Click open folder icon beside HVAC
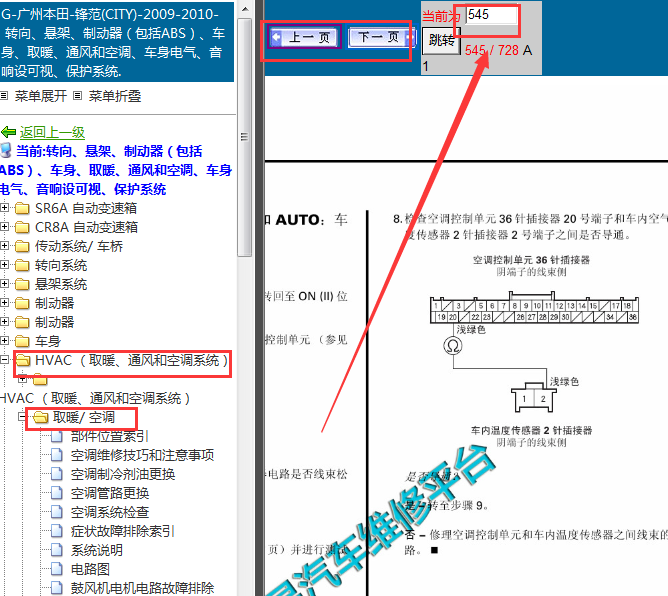This screenshot has height=596, width=668. pyautogui.click(x=23, y=360)
